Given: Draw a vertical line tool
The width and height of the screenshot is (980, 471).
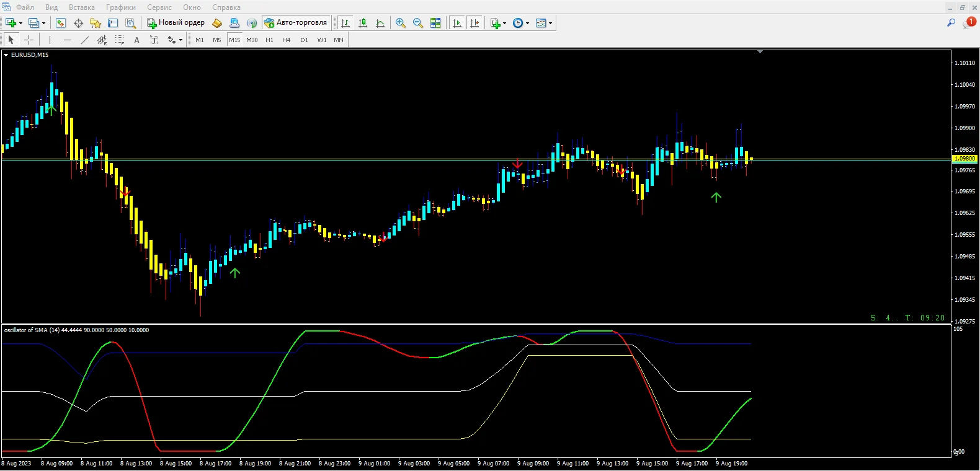Looking at the screenshot, I should tap(50, 40).
